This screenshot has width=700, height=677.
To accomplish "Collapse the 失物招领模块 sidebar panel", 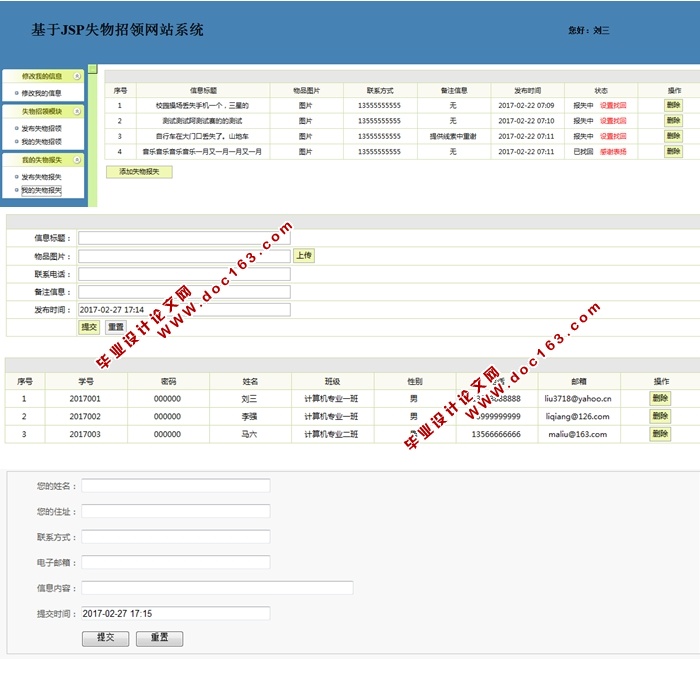I will click(77, 111).
